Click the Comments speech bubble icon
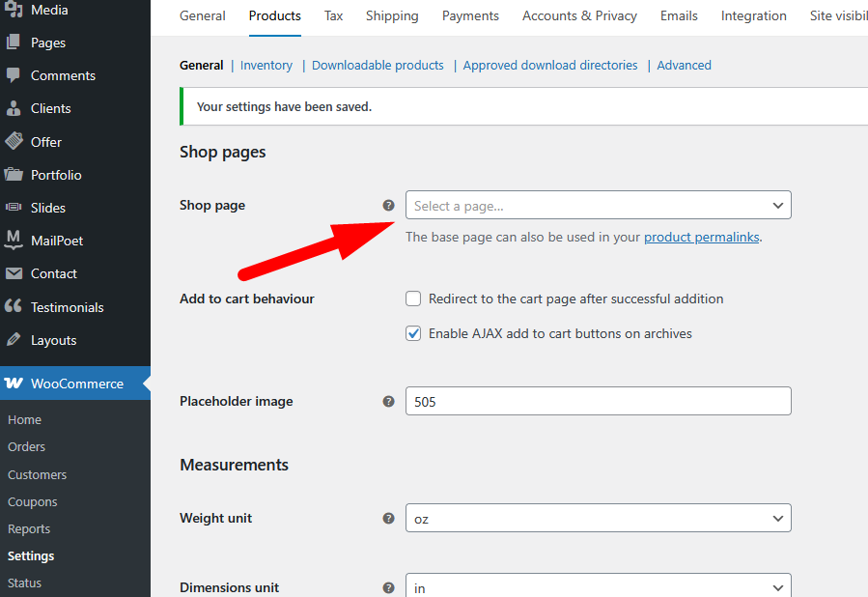This screenshot has width=868, height=597. pos(14,75)
